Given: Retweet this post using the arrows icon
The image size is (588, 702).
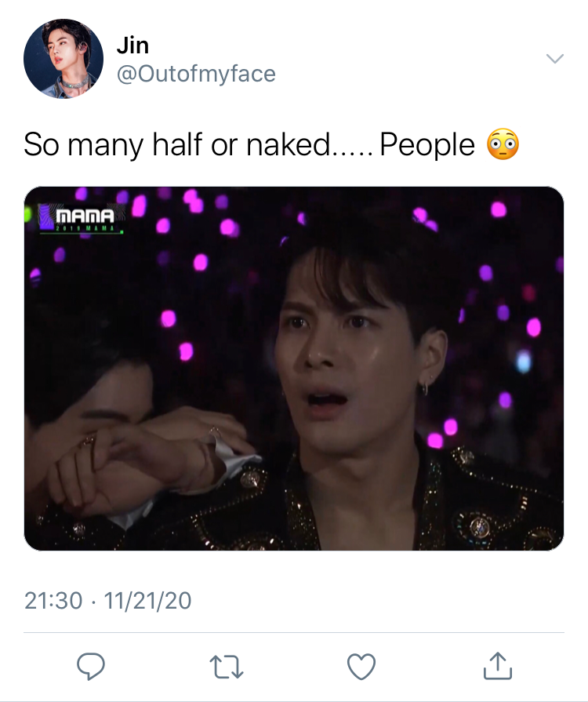Looking at the screenshot, I should [227, 667].
